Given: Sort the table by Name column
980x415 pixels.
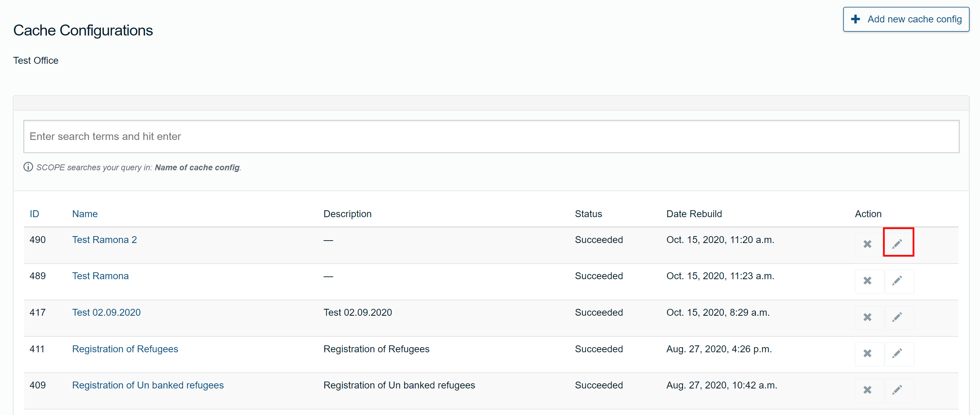Looking at the screenshot, I should point(84,214).
